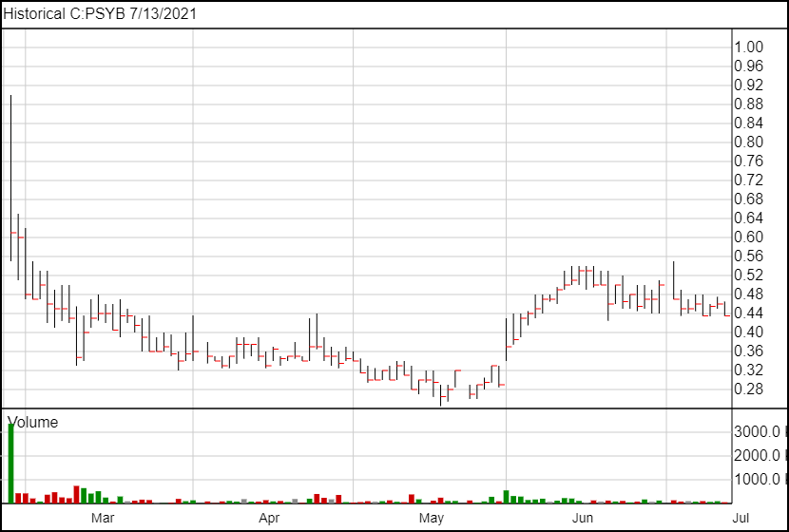Select the 0.36 price axis label
The width and height of the screenshot is (789, 532).
coord(749,351)
